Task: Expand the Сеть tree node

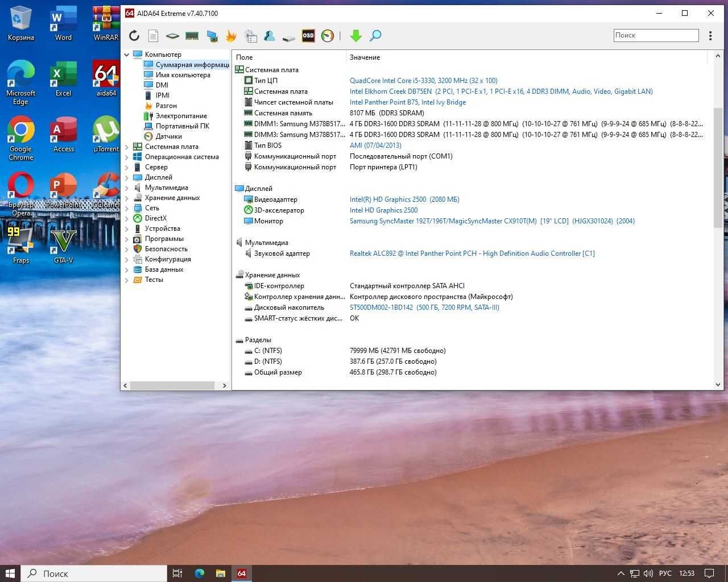Action: click(x=127, y=208)
